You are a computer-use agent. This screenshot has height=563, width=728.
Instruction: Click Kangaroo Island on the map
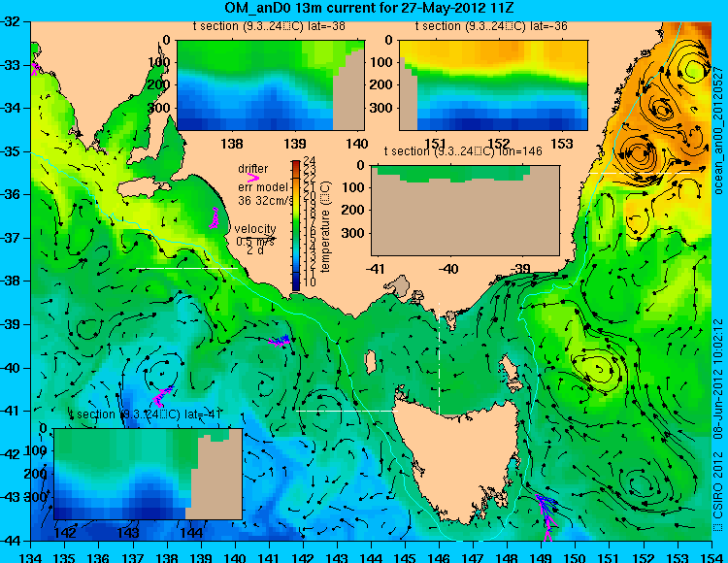[x=142, y=188]
